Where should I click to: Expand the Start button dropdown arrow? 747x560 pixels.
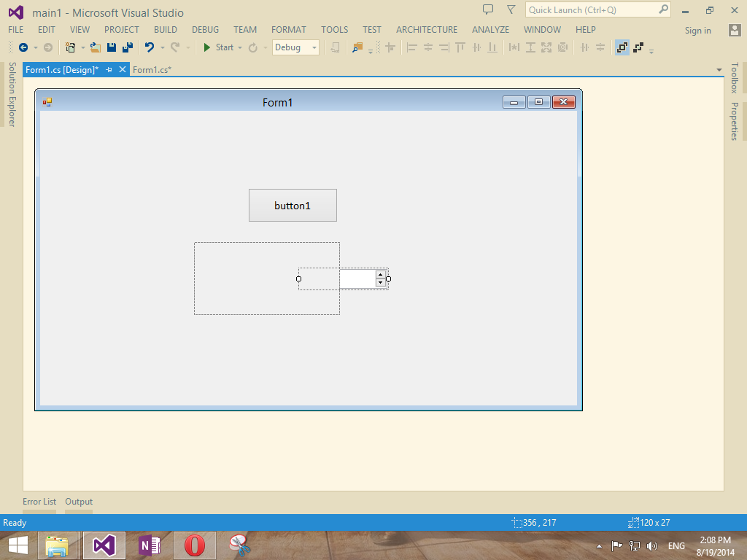click(x=239, y=47)
